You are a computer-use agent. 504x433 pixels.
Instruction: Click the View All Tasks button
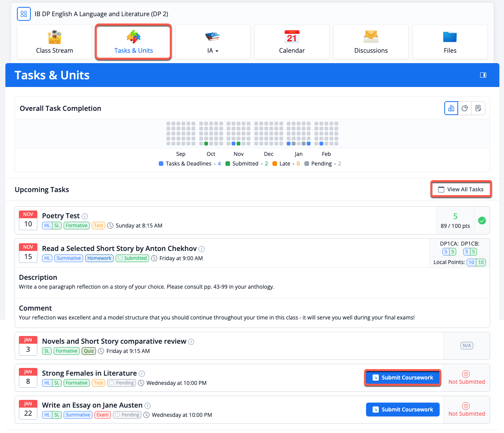461,189
